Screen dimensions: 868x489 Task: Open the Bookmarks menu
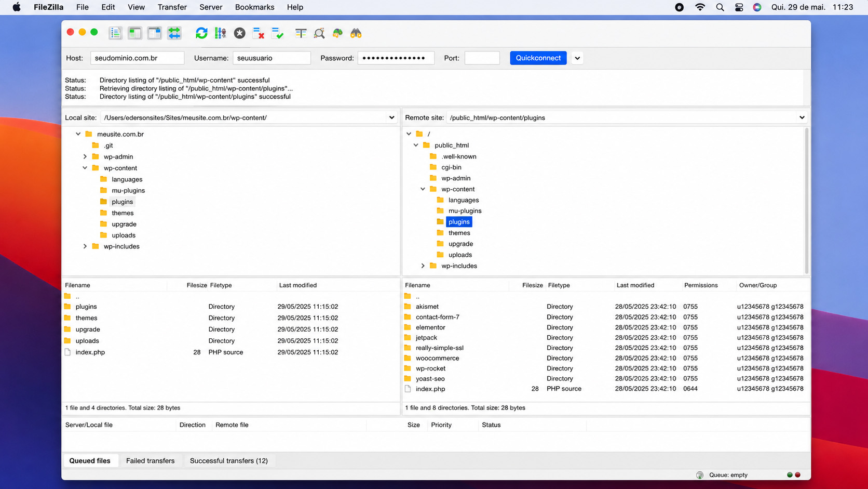click(x=254, y=7)
